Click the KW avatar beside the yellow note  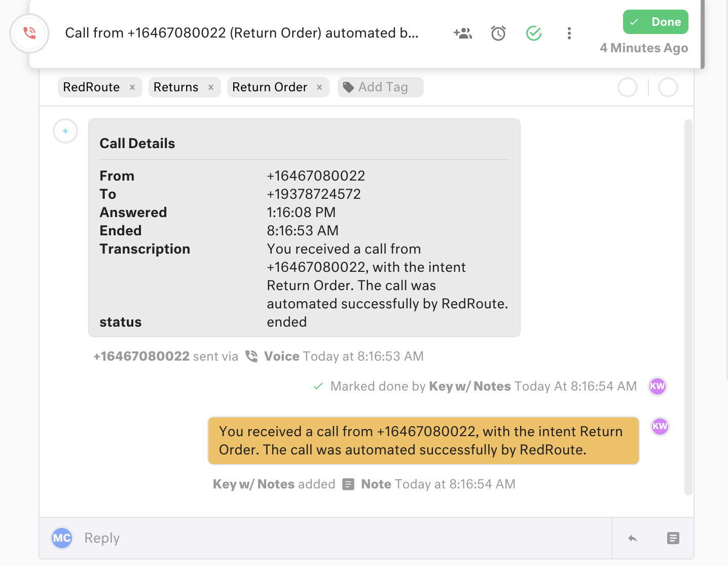660,426
